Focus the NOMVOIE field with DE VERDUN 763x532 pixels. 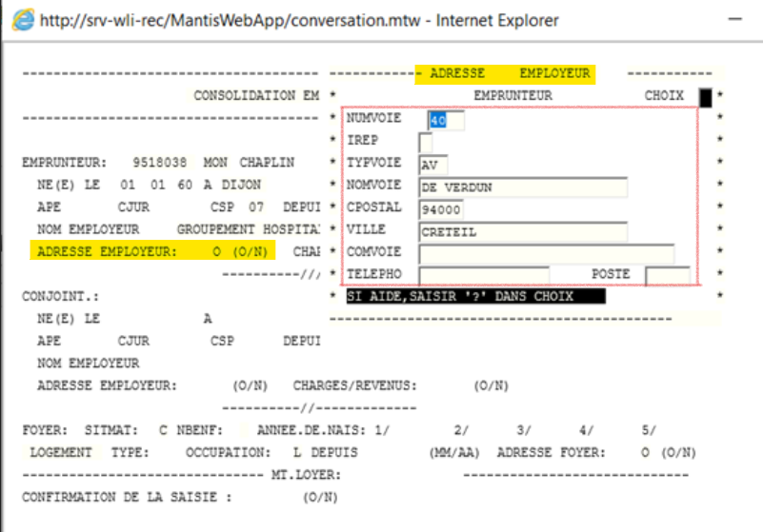pos(523,187)
